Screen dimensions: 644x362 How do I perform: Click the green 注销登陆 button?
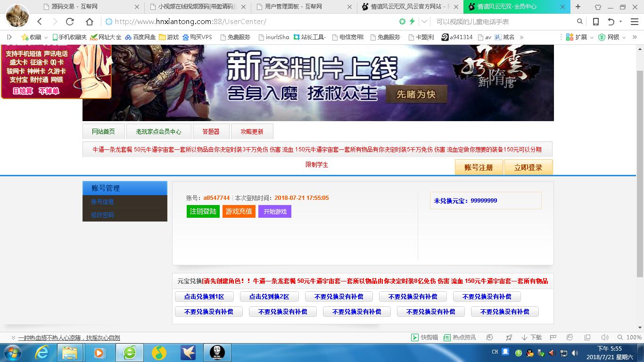pos(203,212)
